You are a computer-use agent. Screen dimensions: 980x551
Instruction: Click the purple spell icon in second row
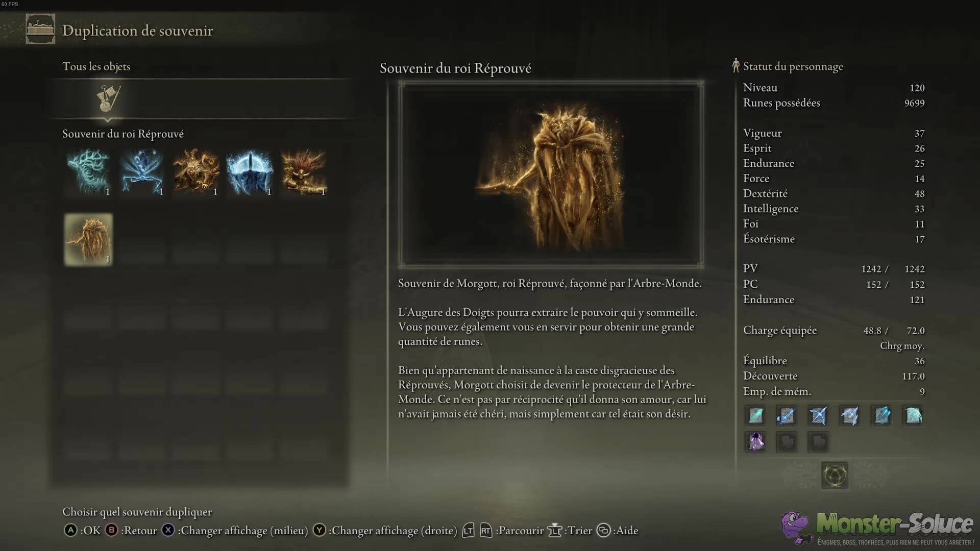tap(755, 442)
